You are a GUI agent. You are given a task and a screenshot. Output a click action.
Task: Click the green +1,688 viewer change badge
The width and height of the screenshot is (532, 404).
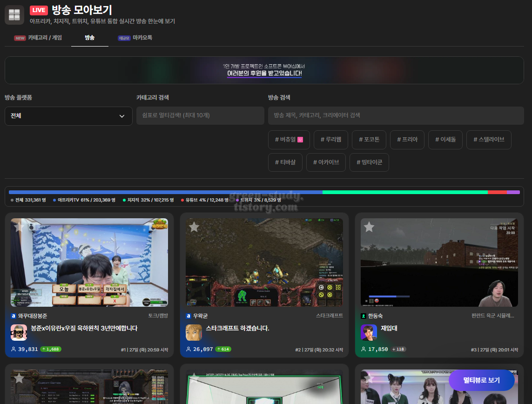click(x=51, y=349)
